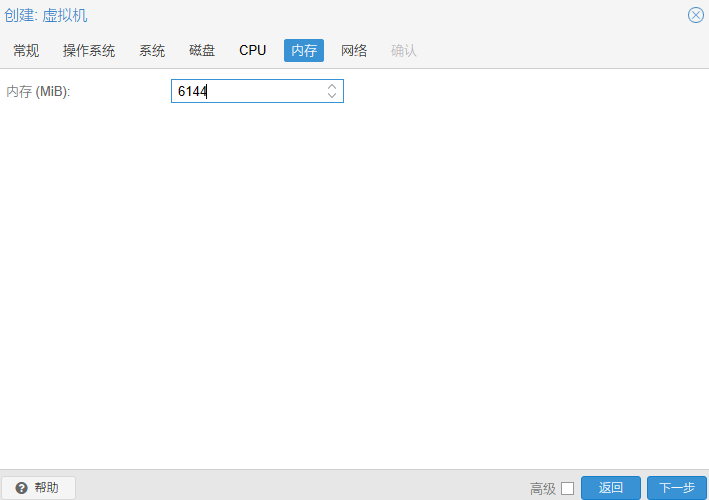
Task: Click the 内存 (MiB) label text
Action: pyautogui.click(x=38, y=91)
